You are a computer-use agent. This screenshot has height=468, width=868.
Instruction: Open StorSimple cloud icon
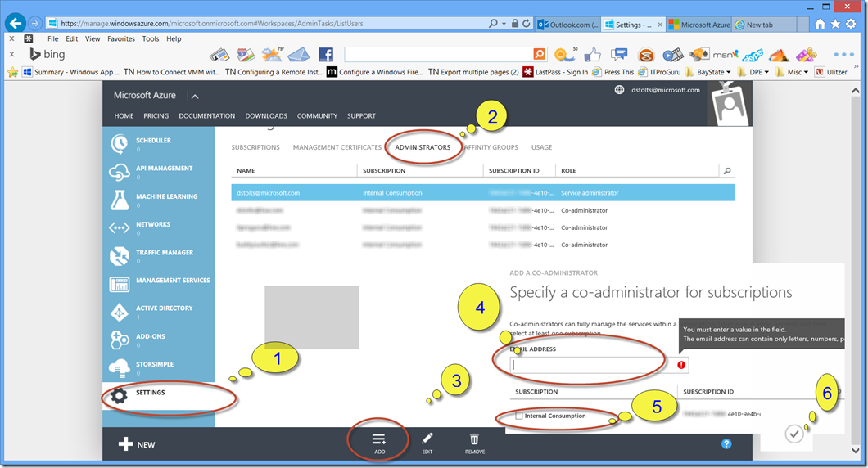coord(119,367)
